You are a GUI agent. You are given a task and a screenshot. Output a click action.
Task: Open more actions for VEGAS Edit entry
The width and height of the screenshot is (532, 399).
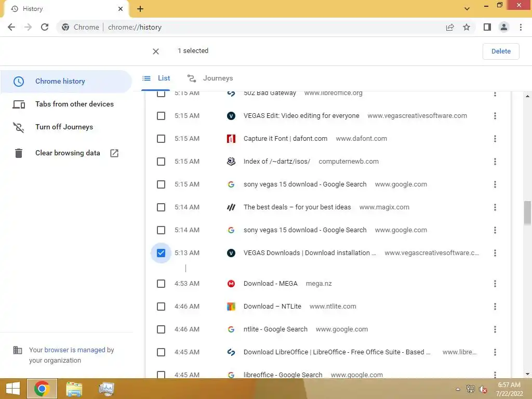point(495,116)
